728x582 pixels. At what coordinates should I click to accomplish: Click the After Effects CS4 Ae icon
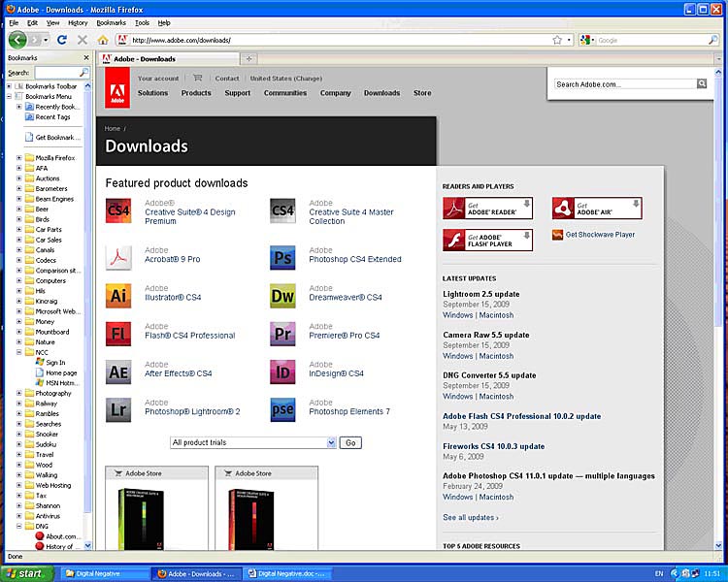(117, 372)
